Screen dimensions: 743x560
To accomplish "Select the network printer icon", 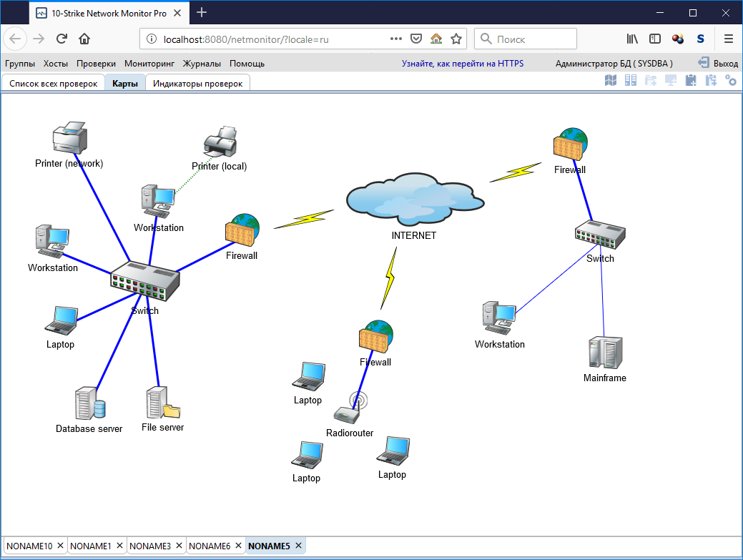I will coord(69,138).
